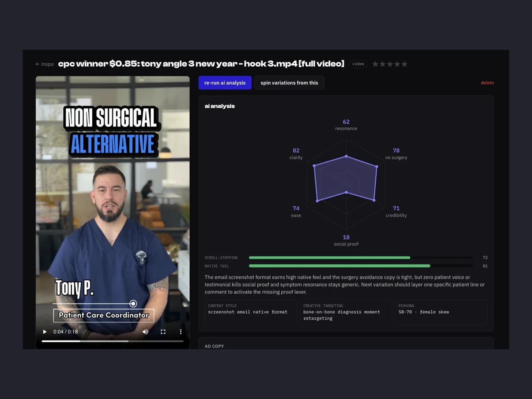This screenshot has width=532, height=399.
Task: Click the video preview thumbnail
Action: 112,212
